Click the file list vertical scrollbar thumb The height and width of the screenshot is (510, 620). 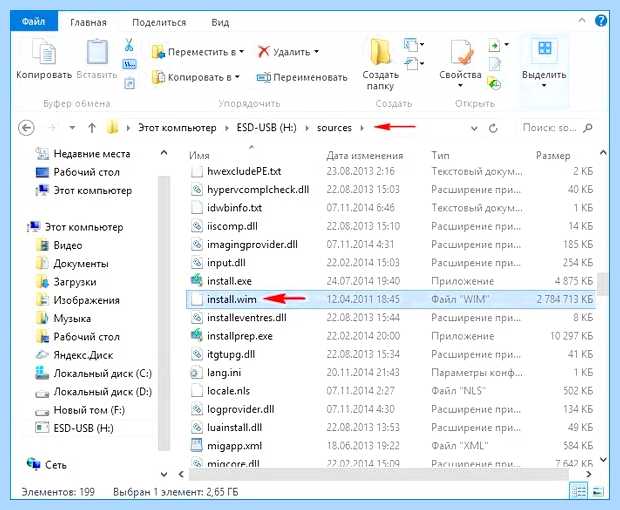(603, 283)
